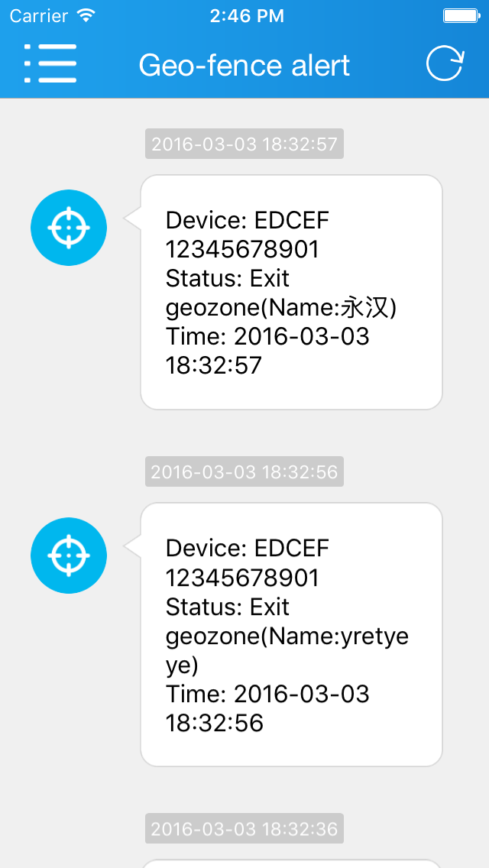Select the 2016-03-03 18:32:36 timestamp label
The image size is (489, 868).
pyautogui.click(x=244, y=828)
